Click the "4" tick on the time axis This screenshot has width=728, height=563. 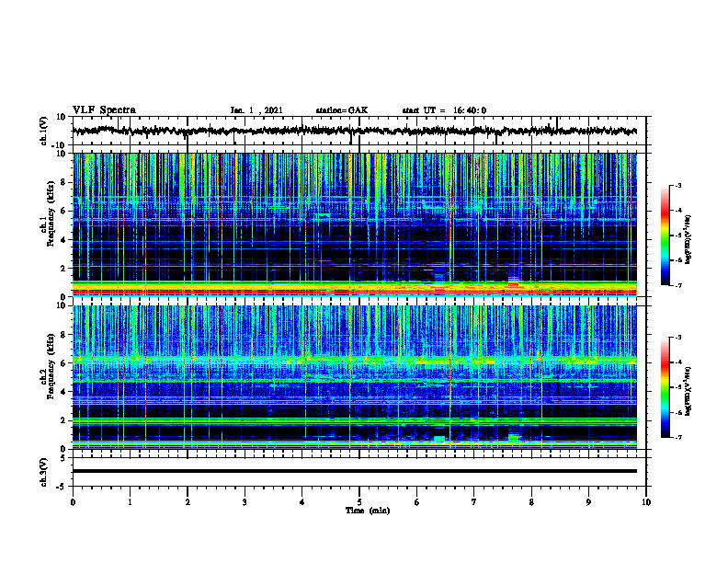click(x=302, y=502)
